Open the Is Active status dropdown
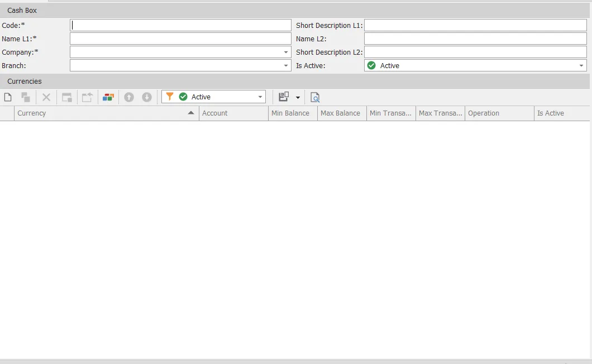The image size is (592, 364). [581, 65]
